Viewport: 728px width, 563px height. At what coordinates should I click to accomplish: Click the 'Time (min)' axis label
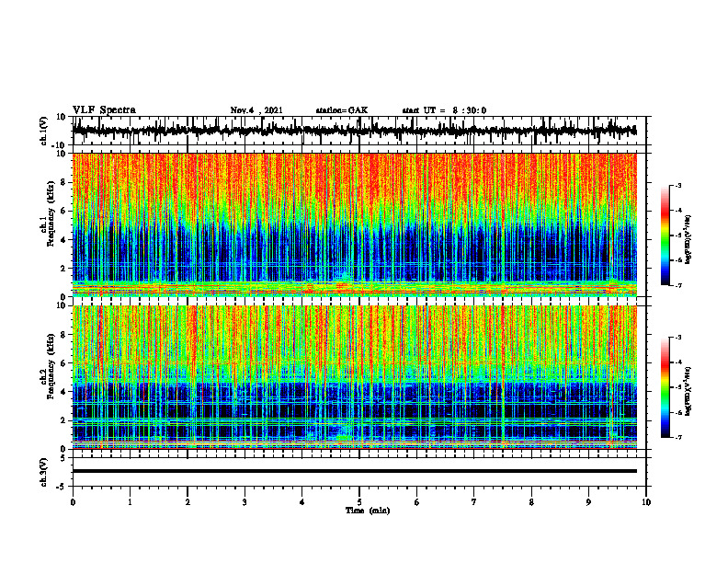point(368,511)
